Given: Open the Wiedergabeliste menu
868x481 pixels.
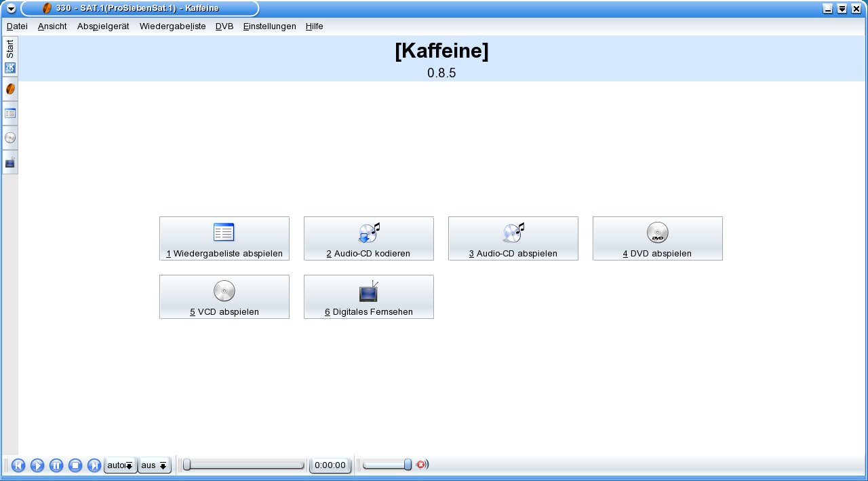Looking at the screenshot, I should tap(172, 26).
